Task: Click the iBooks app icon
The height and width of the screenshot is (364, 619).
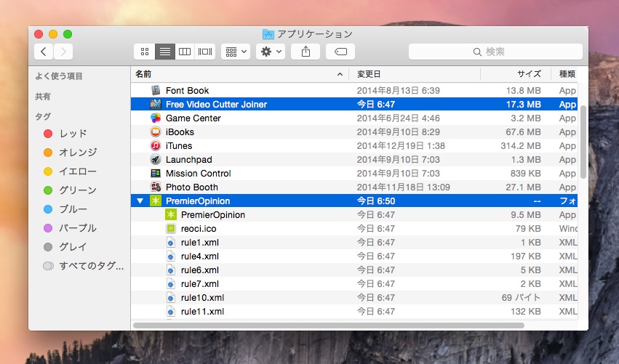Action: click(156, 132)
